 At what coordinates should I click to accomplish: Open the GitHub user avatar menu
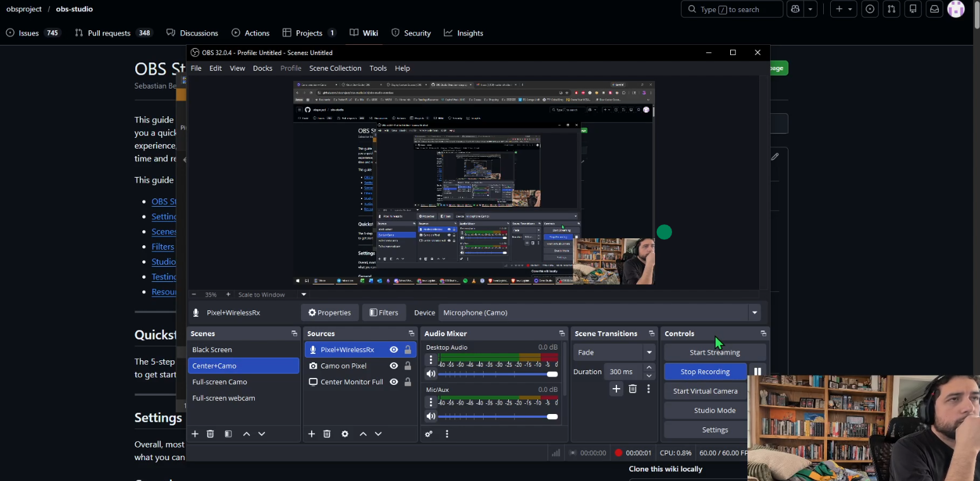coord(956,9)
